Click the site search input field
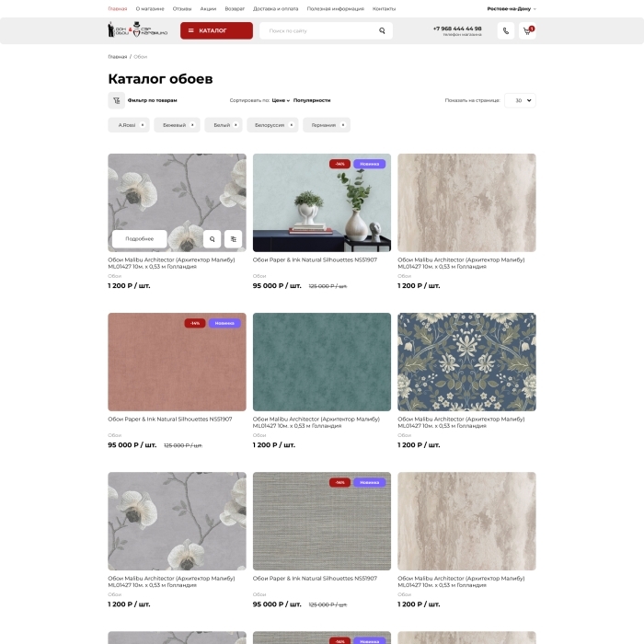 317,30
